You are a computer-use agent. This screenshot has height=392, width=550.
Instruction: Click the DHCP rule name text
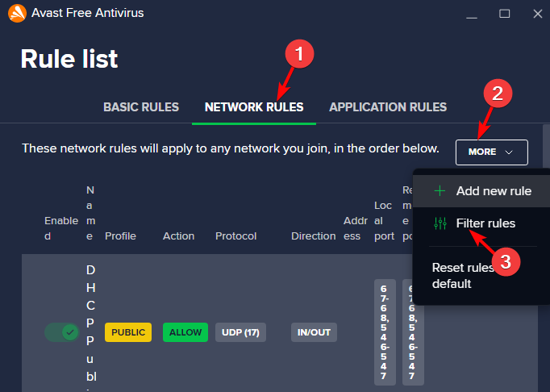91,328
